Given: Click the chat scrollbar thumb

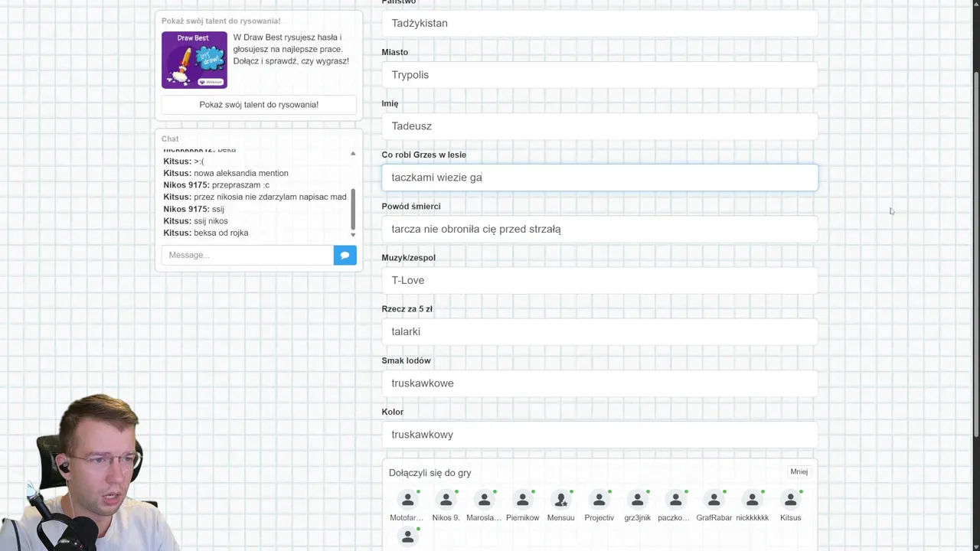Looking at the screenshot, I should point(353,209).
